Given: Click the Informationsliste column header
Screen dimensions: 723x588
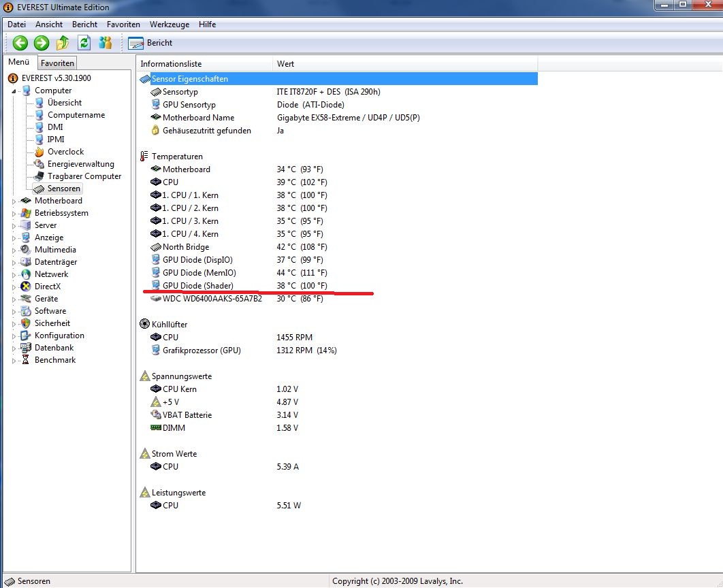Looking at the screenshot, I should (204, 63).
